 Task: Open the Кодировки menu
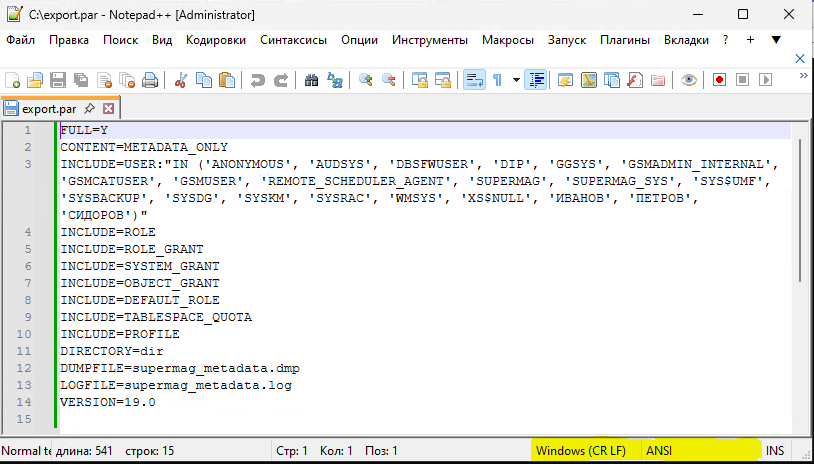point(215,40)
